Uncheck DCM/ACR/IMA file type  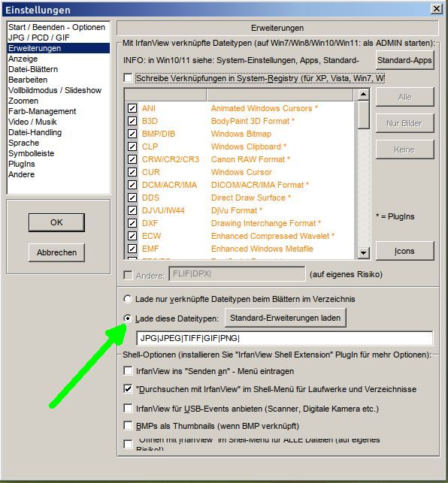pos(132,185)
